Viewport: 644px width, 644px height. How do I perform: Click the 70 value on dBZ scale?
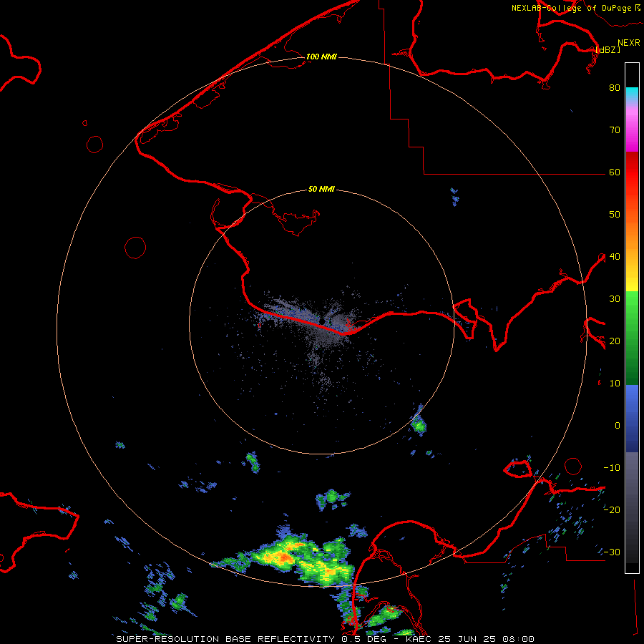[615, 130]
